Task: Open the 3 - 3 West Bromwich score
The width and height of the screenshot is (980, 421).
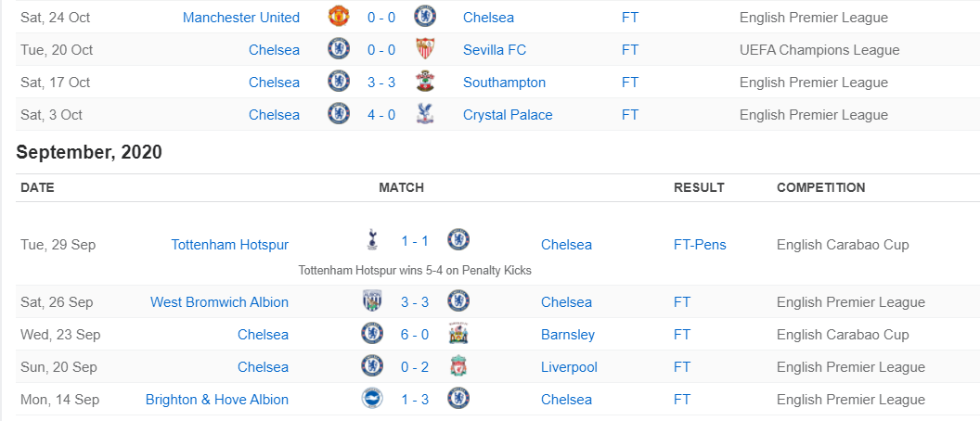Action: click(x=415, y=301)
